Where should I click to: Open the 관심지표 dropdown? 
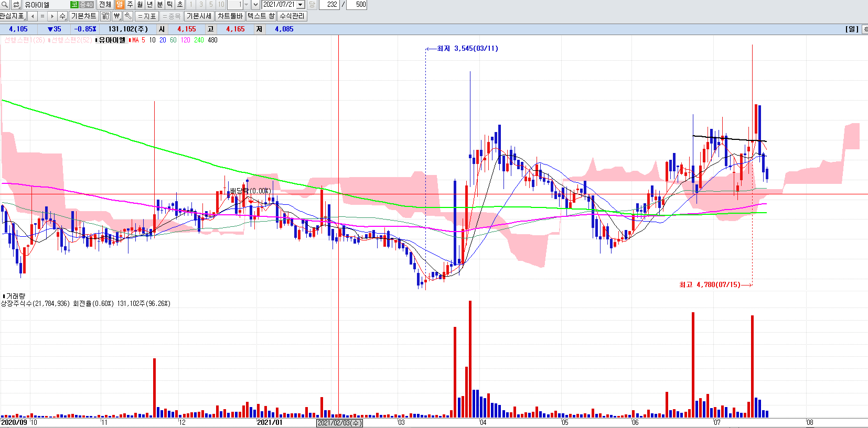[x=13, y=16]
